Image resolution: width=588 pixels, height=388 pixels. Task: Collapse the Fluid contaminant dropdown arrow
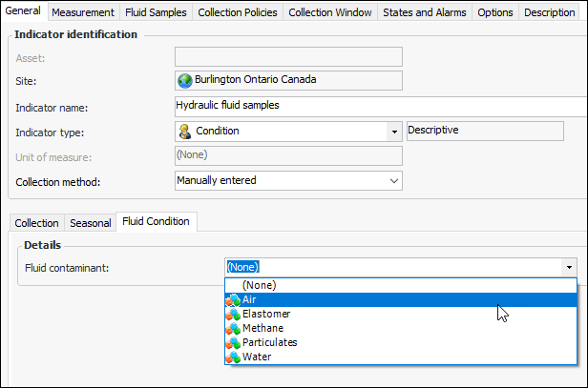(x=569, y=268)
